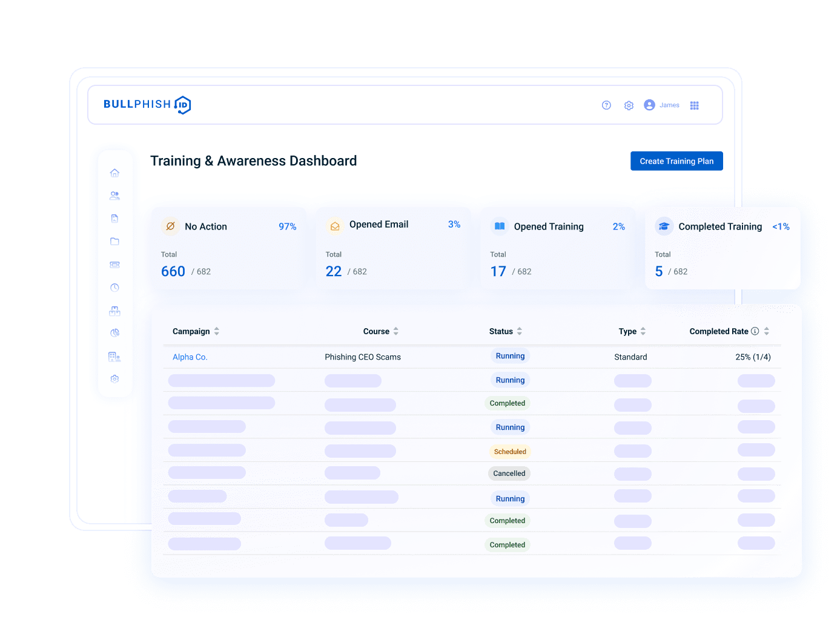Open the history clock icon in sidebar
The width and height of the screenshot is (840, 623).
click(114, 288)
